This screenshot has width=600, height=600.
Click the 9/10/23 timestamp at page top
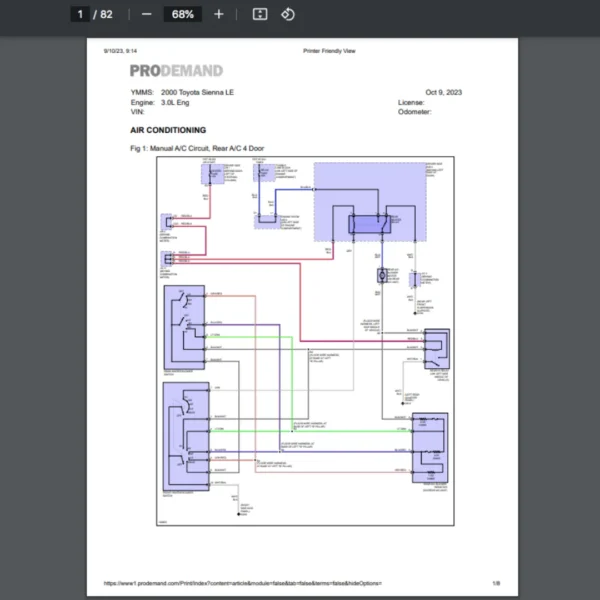click(x=119, y=51)
